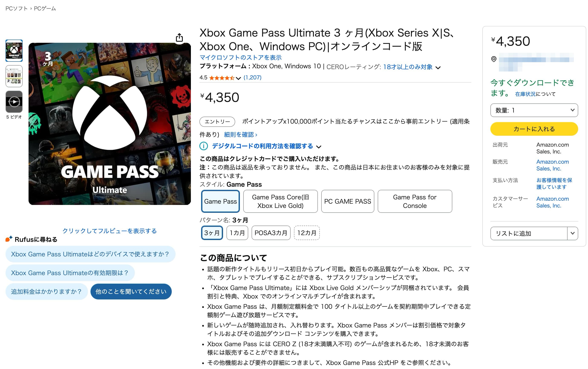Select Game Pass Core style option
The width and height of the screenshot is (588, 369).
tap(280, 201)
